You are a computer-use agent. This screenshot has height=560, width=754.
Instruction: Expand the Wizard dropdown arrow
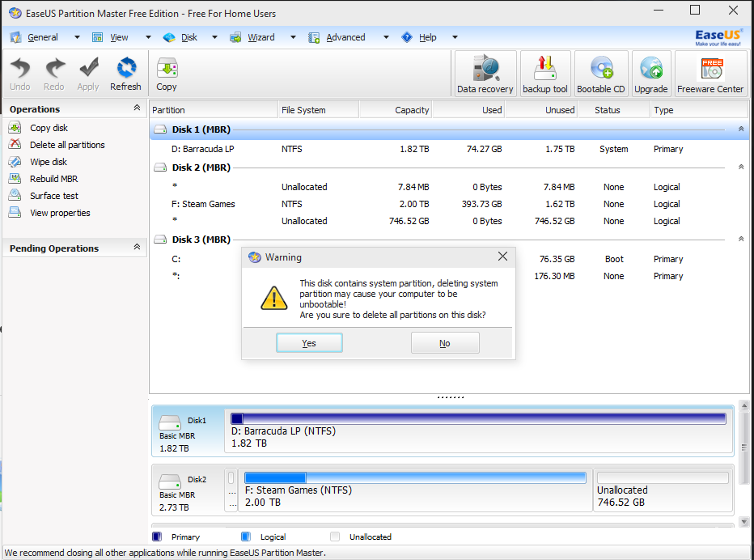293,37
